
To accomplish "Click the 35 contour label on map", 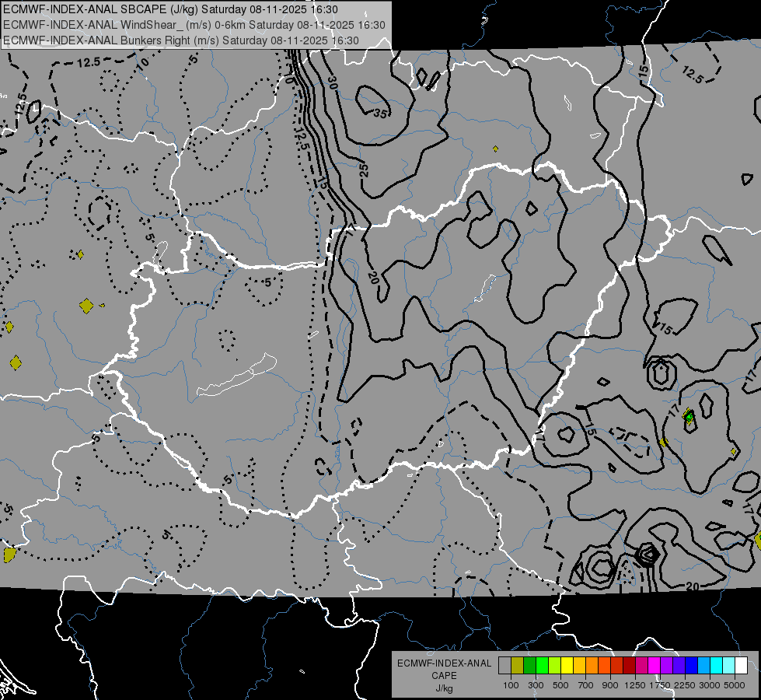I will [381, 114].
